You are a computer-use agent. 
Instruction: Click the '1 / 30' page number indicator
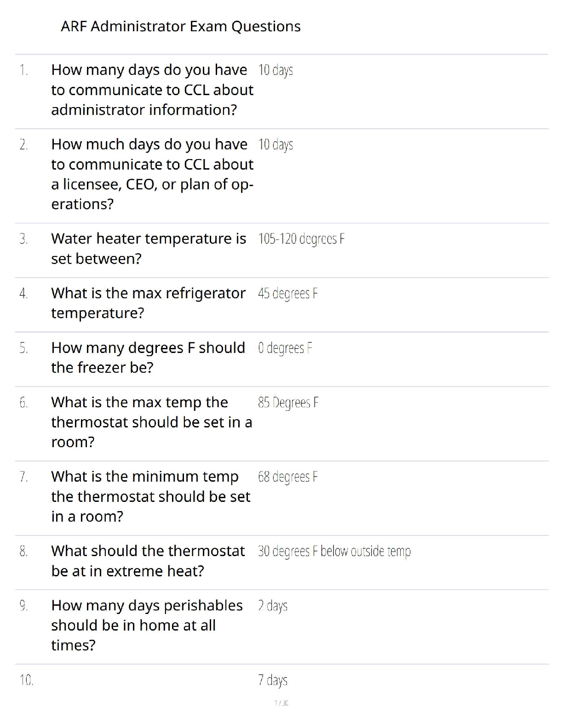281,703
